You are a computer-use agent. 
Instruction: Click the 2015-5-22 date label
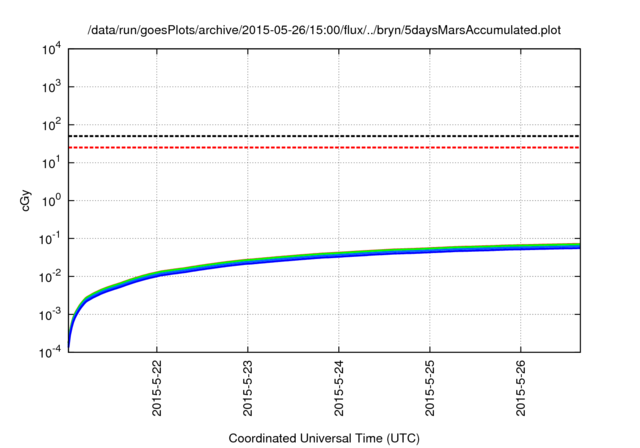point(157,388)
